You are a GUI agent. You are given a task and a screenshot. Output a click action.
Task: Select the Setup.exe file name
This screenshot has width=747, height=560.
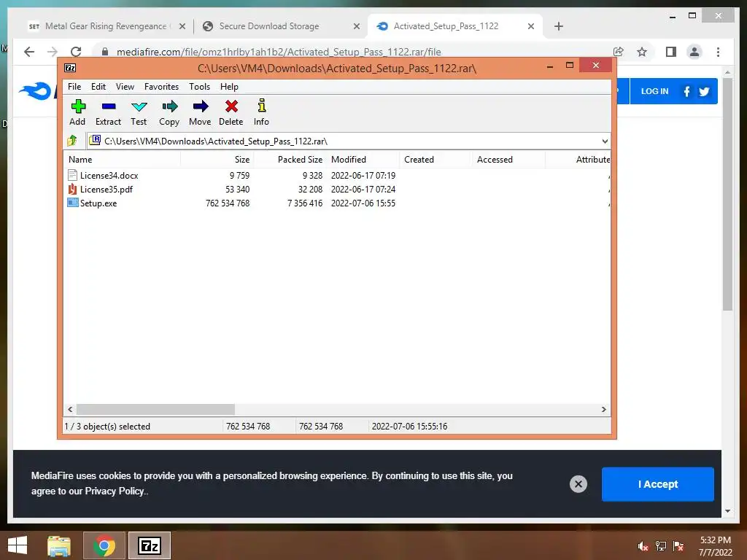[98, 203]
